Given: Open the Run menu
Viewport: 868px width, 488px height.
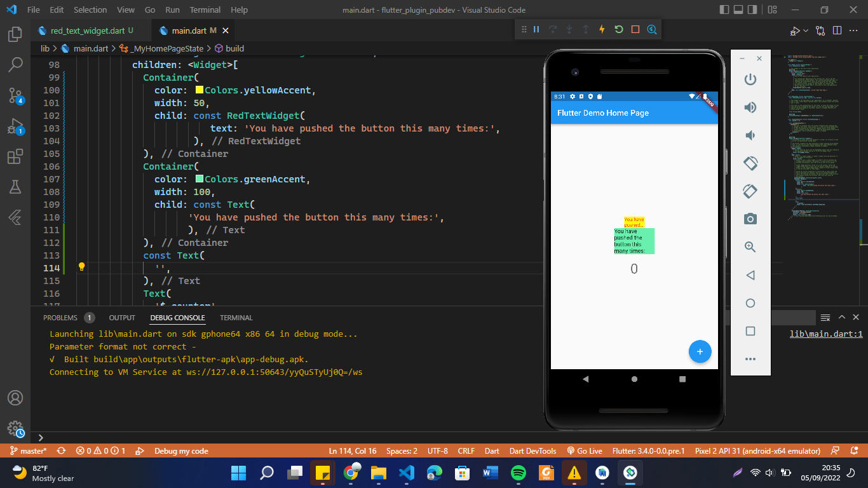Looking at the screenshot, I should [x=172, y=10].
